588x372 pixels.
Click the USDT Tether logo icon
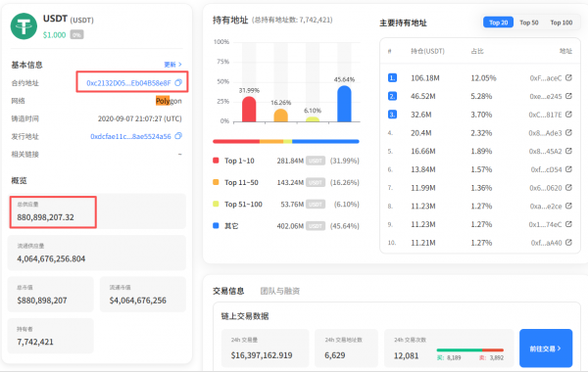[x=24, y=26]
